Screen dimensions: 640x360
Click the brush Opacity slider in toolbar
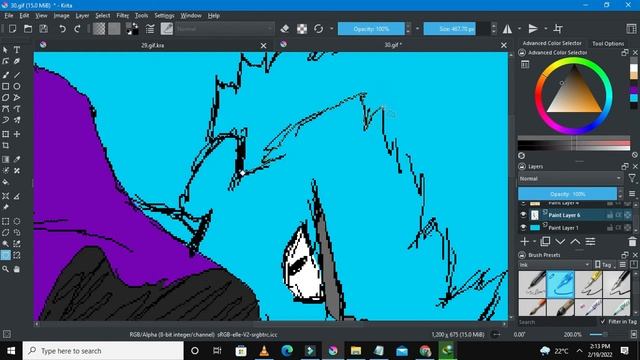click(371, 29)
